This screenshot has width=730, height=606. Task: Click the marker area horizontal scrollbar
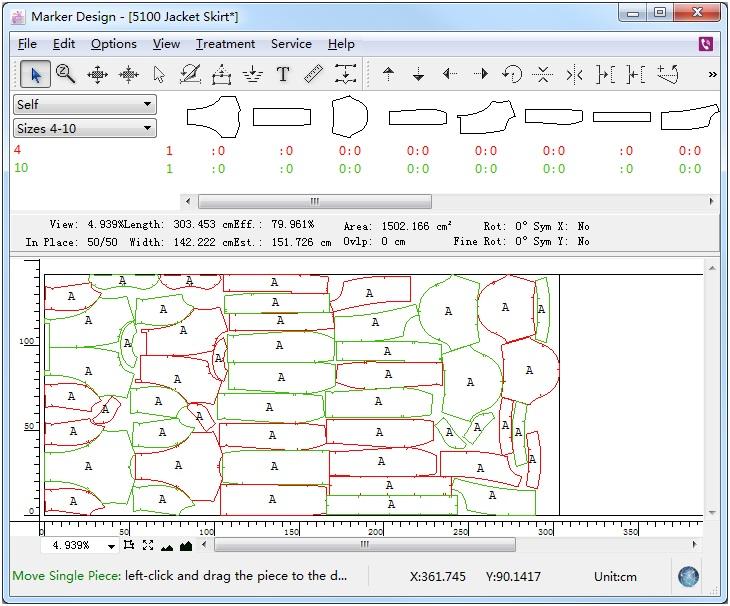[365, 545]
